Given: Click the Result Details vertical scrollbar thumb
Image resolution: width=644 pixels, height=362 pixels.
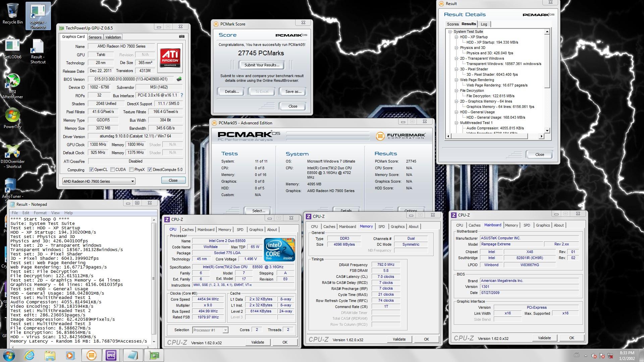Looking at the screenshot, I should (x=547, y=61).
